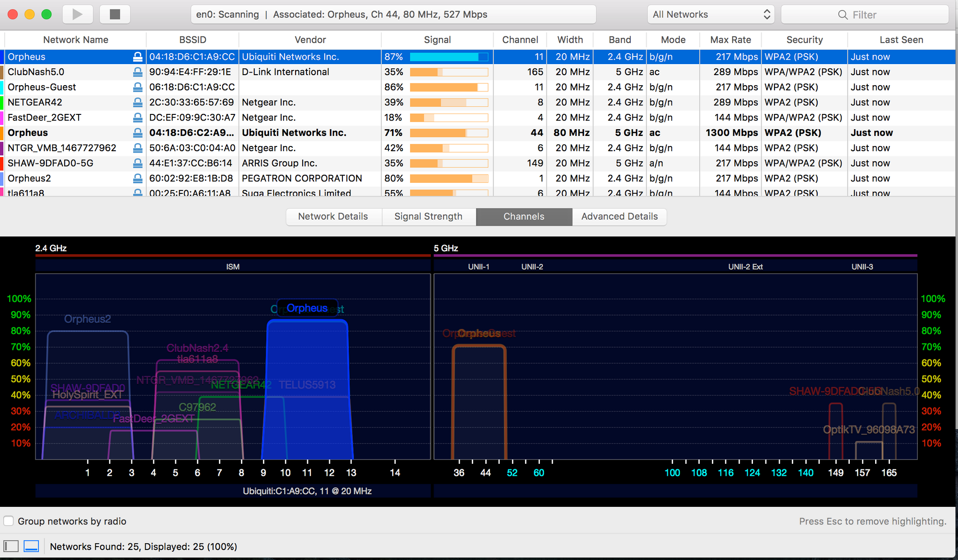Click the Filter search magnifier icon
Image resolution: width=958 pixels, height=560 pixels.
click(843, 15)
